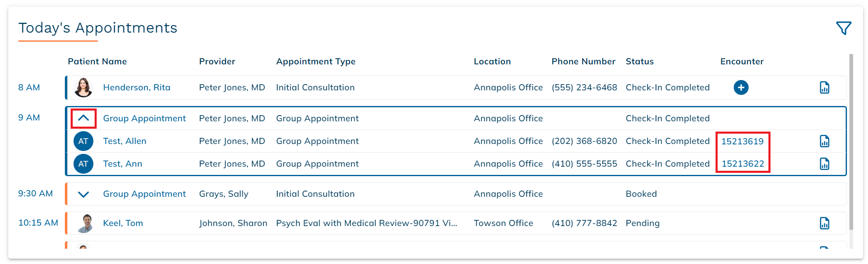The image size is (868, 264).
Task: Open patient Henderson, Rita
Action: 136,87
